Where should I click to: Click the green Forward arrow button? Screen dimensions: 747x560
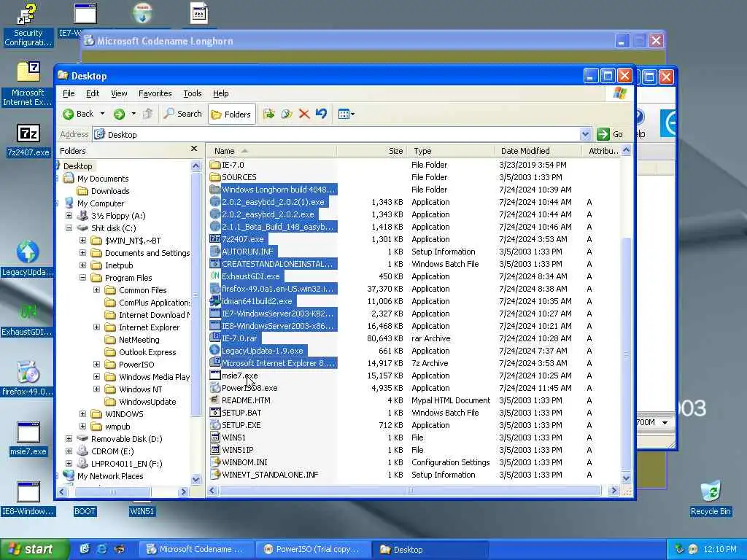pos(119,114)
